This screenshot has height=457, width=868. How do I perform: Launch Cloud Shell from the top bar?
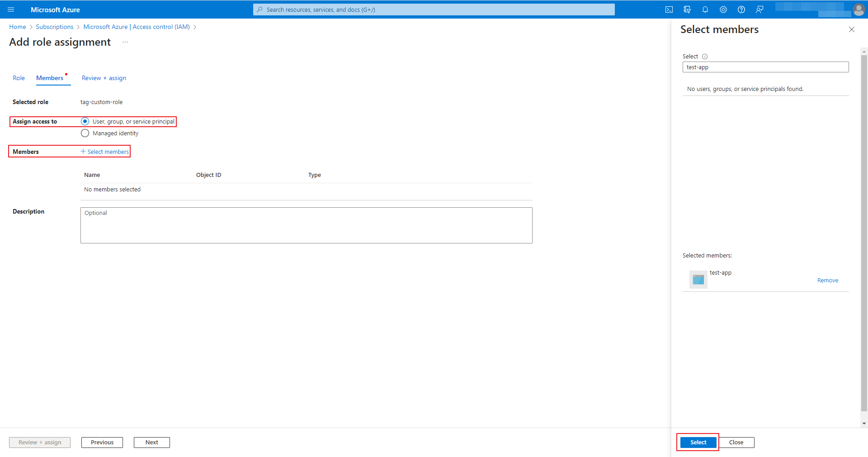tap(669, 10)
